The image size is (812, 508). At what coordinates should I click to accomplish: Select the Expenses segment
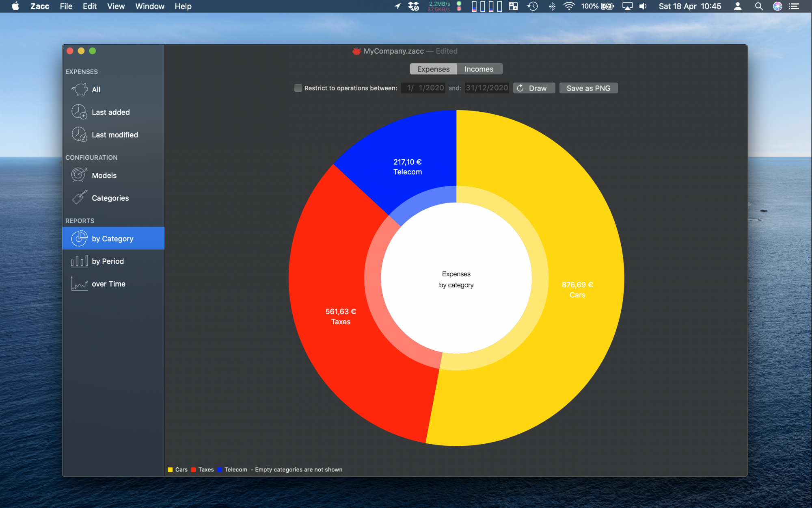(x=433, y=69)
